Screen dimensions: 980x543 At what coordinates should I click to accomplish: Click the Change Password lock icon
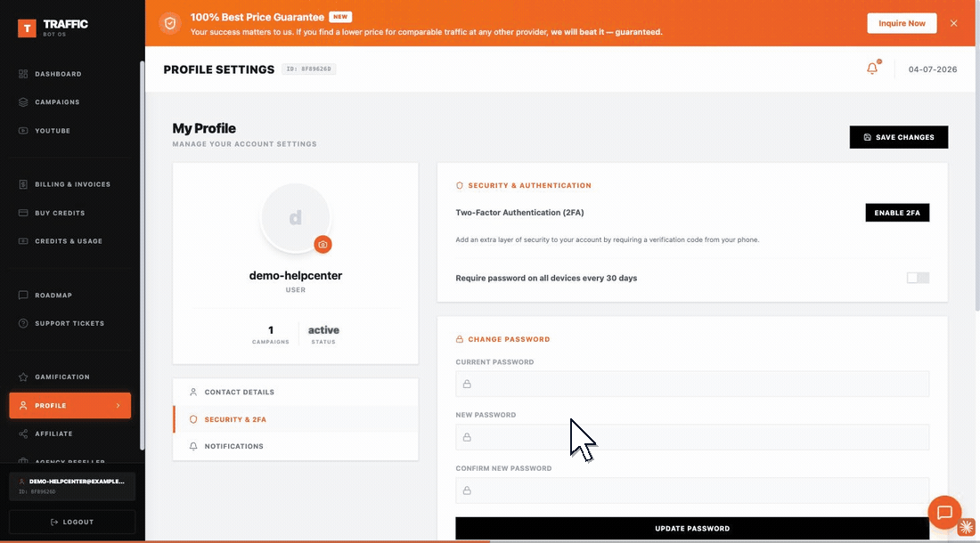pos(460,339)
